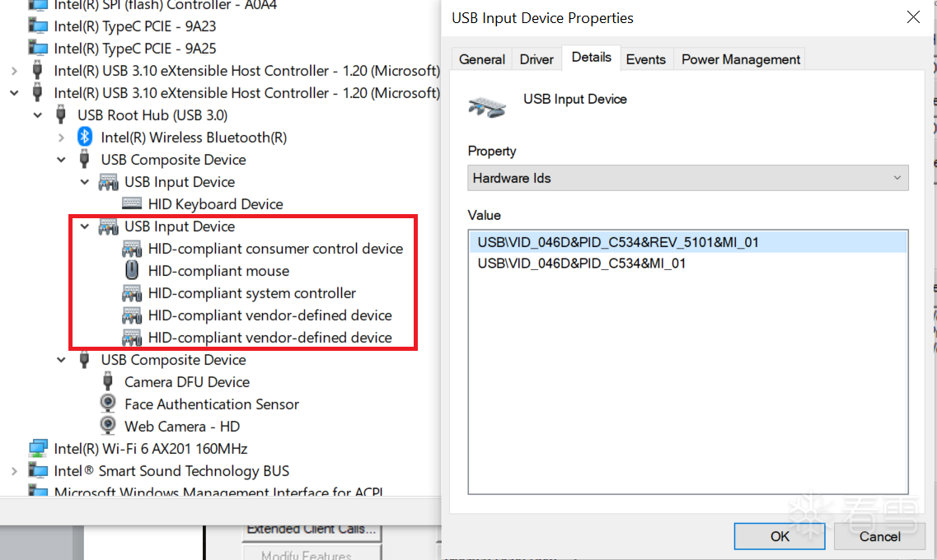Open the Power Management tab

740,59
